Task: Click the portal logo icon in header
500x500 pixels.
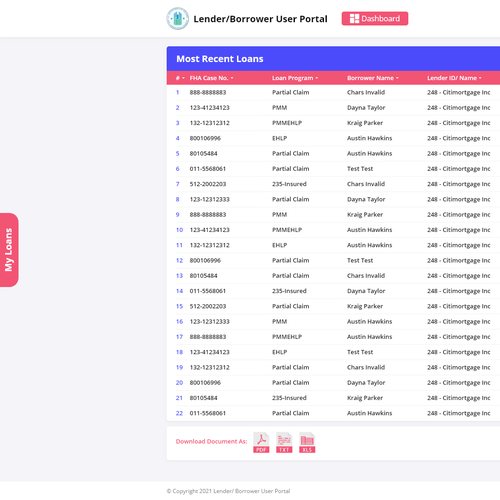Action: (x=178, y=19)
